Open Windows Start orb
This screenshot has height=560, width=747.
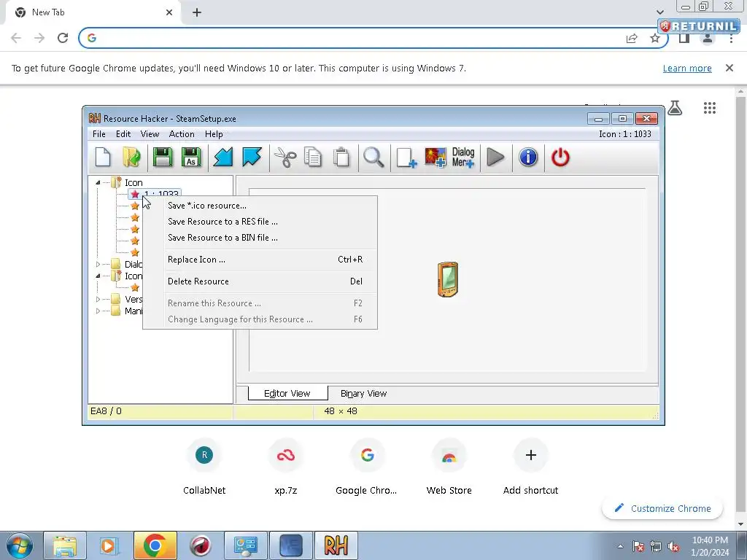point(20,545)
